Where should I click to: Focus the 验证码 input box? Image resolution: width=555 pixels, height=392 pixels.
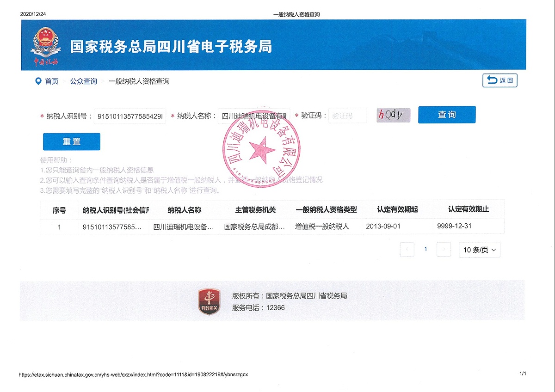[347, 116]
